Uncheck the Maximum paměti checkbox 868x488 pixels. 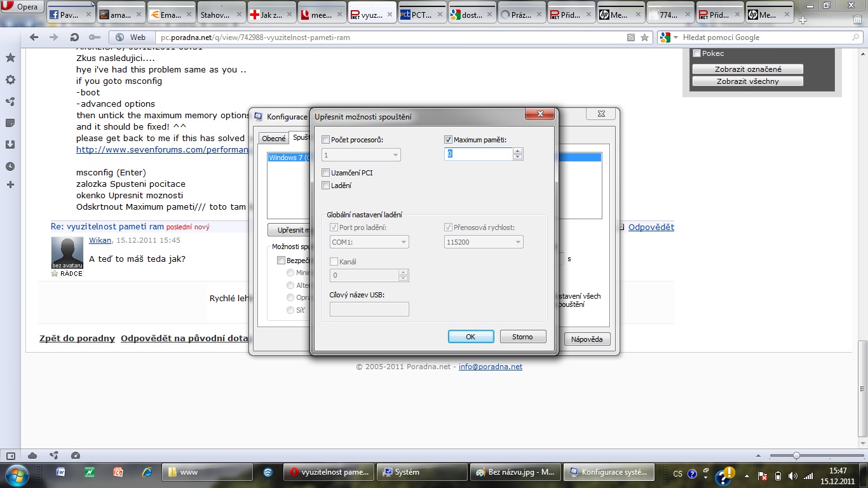click(449, 140)
